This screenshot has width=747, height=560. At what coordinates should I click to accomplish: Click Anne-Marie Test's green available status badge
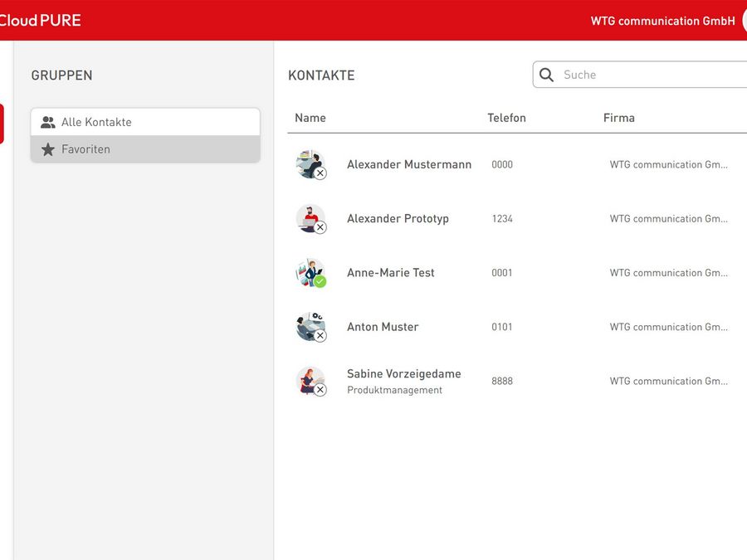320,281
